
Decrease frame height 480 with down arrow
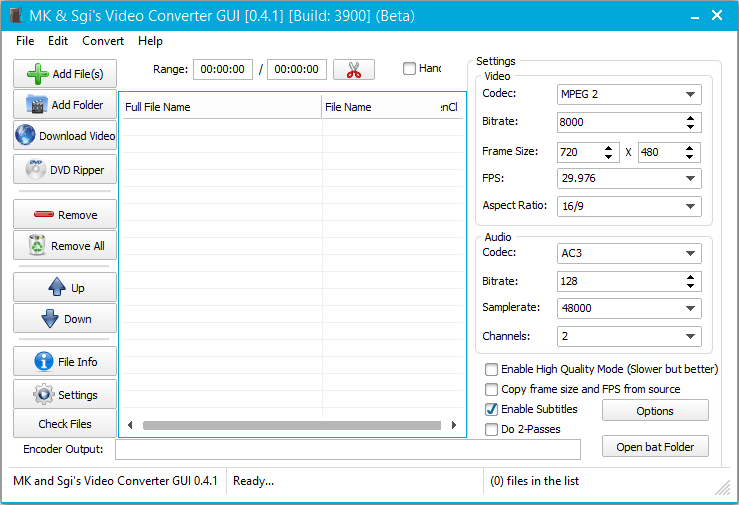tap(690, 156)
